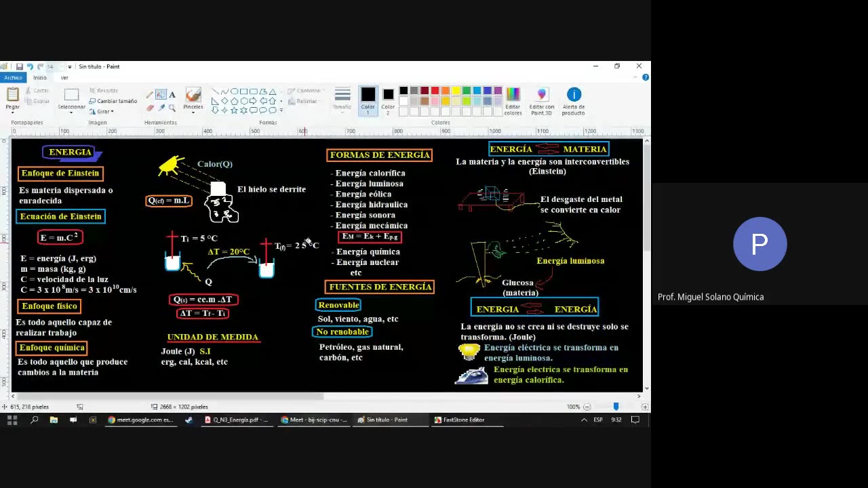Viewport: 868px width, 488px height.
Task: Click the Pegar clipboard icon
Action: click(13, 94)
